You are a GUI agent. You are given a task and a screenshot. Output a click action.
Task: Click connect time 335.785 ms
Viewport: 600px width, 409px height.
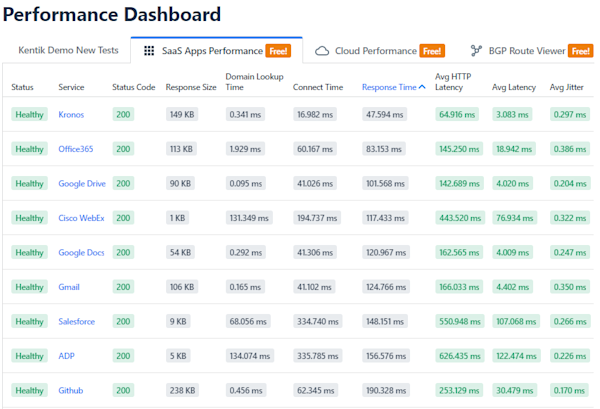coord(318,356)
